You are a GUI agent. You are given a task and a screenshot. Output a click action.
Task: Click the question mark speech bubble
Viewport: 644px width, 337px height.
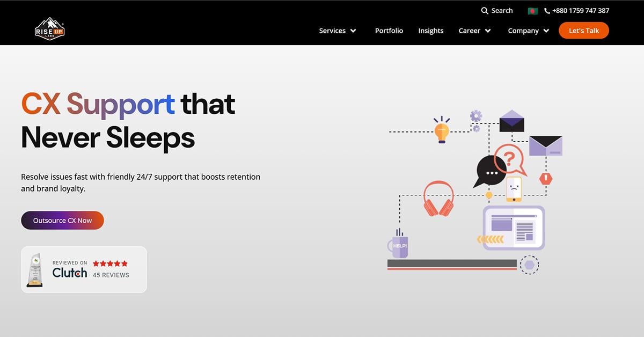pos(510,159)
